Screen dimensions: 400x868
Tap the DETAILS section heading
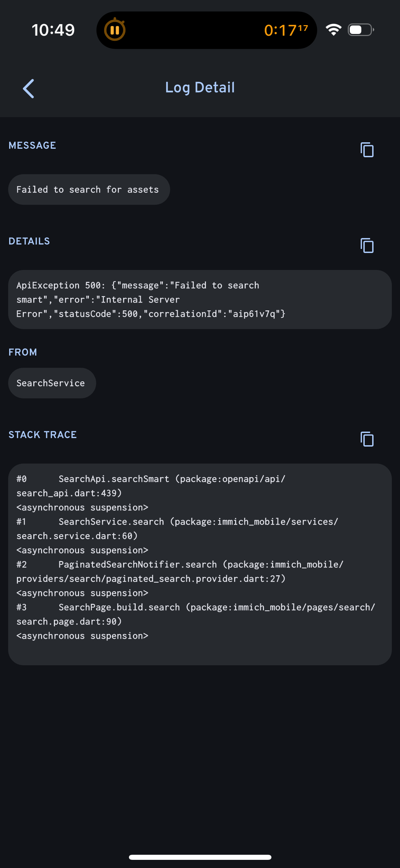[29, 241]
